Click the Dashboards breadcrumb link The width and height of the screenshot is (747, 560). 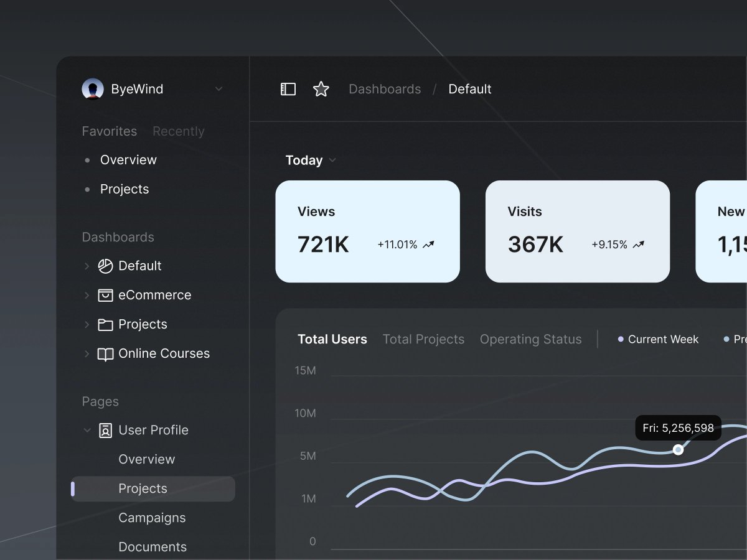pyautogui.click(x=385, y=89)
